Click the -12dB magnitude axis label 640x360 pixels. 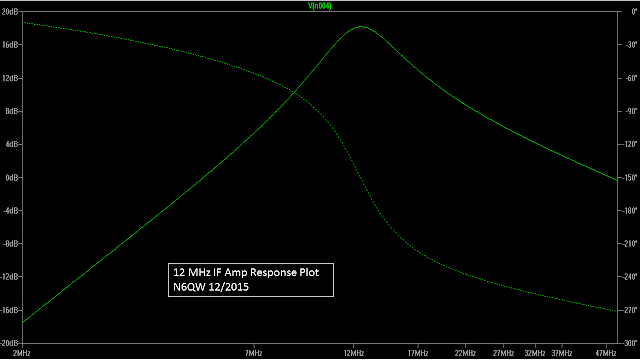tap(10, 277)
